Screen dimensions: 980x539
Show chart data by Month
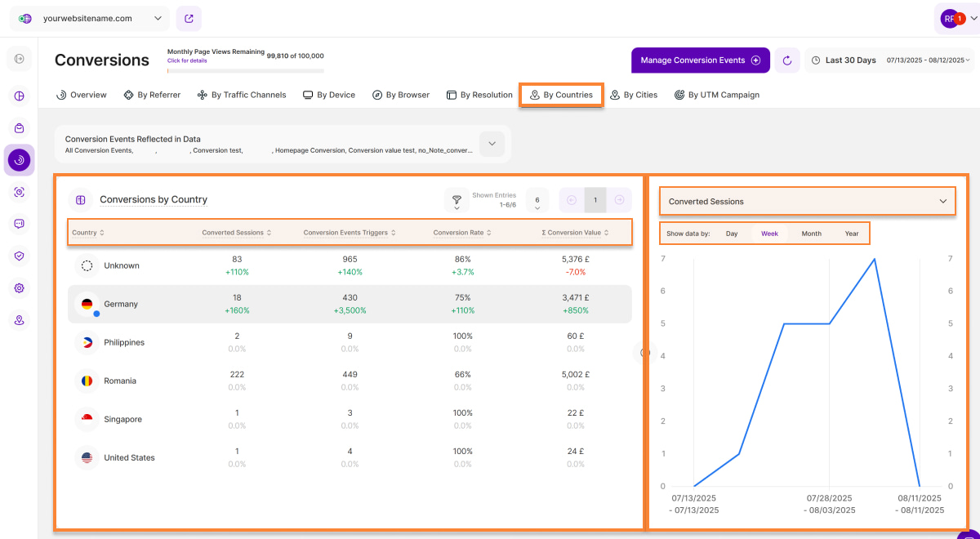(811, 234)
